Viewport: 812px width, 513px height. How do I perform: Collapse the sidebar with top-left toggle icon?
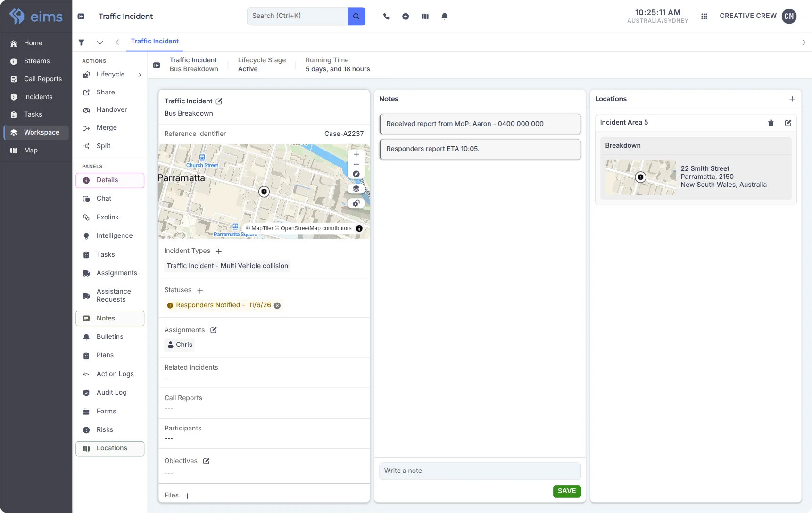[x=81, y=17]
